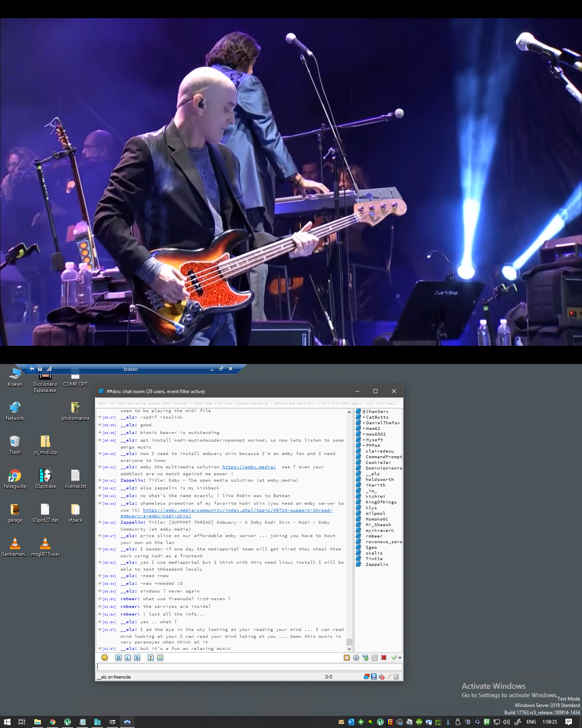Viewport: 582px width, 728px height.
Task: Toggle italic text formatting in chat
Action: pyautogui.click(x=128, y=658)
